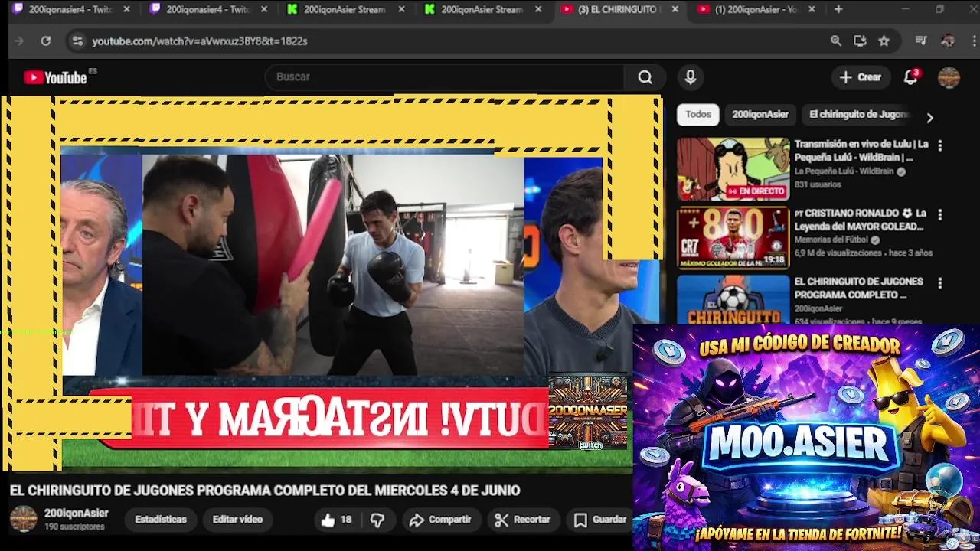The image size is (980, 551).
Task: Select El chiringuito de Jugones chip
Action: 858,114
